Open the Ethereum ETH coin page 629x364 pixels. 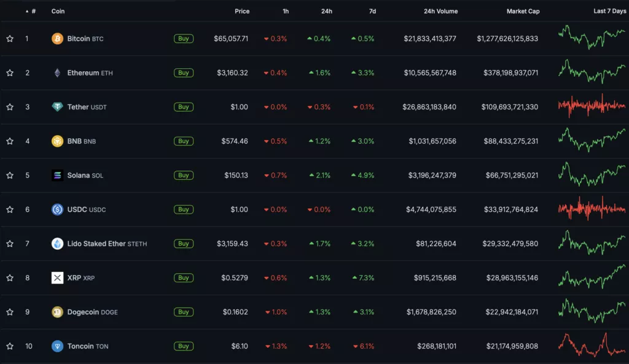tap(90, 72)
